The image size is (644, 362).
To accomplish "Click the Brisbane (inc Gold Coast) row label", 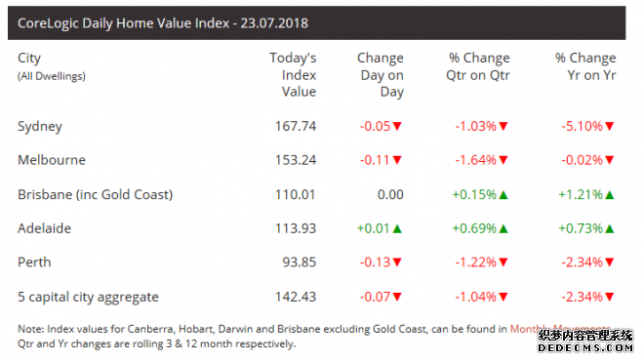I will [x=96, y=194].
